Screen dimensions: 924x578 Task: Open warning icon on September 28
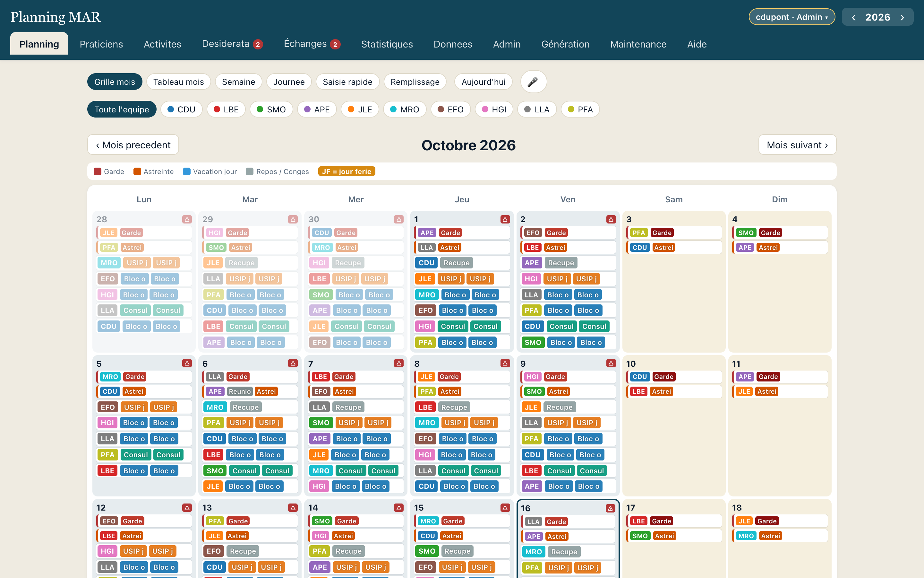click(x=187, y=219)
